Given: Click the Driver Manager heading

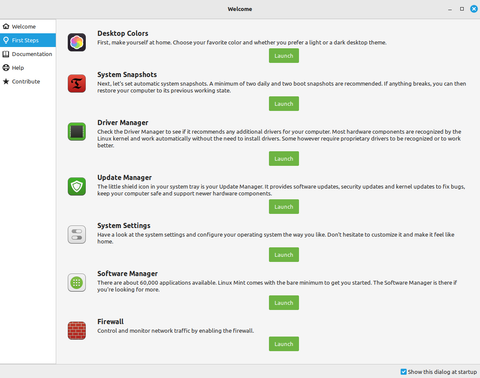Looking at the screenshot, I should pos(123,123).
